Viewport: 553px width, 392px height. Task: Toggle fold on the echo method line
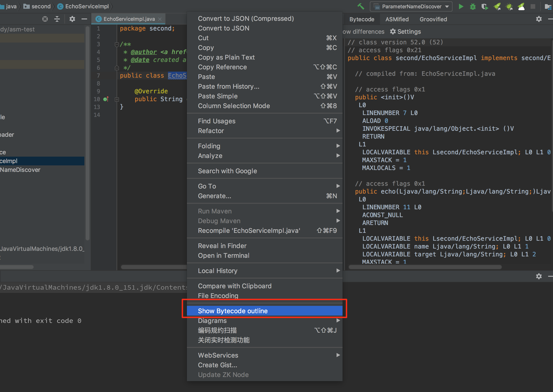pyautogui.click(x=117, y=99)
